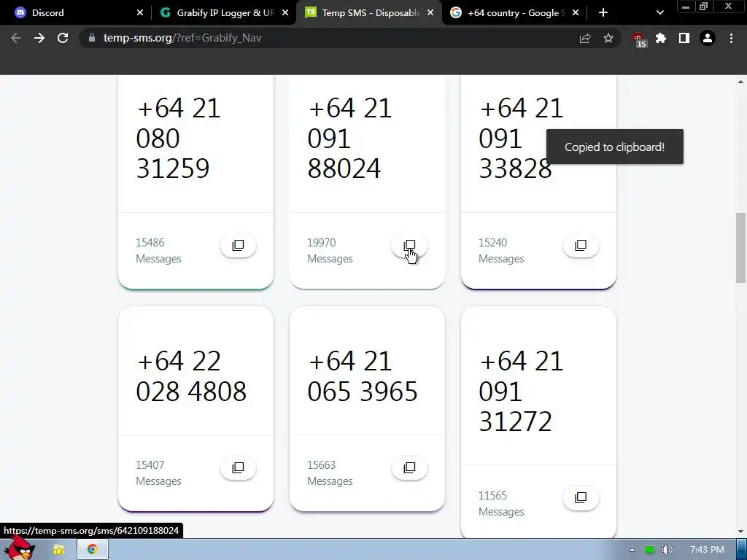This screenshot has height=560, width=747.
Task: Close the Grabify IP Logger tab
Action: pos(285,13)
